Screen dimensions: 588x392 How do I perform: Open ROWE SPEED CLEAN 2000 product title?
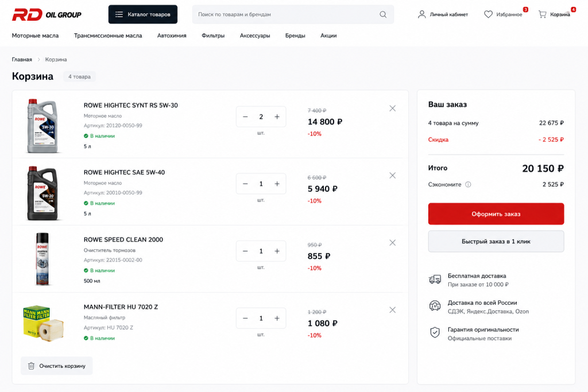click(x=123, y=239)
